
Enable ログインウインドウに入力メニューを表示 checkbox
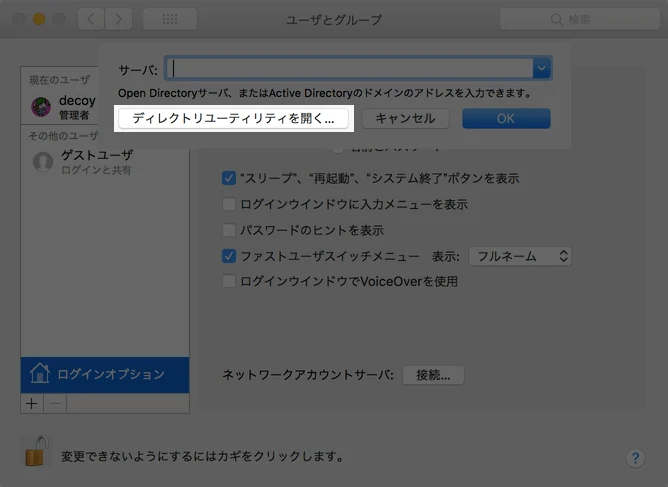pyautogui.click(x=229, y=204)
